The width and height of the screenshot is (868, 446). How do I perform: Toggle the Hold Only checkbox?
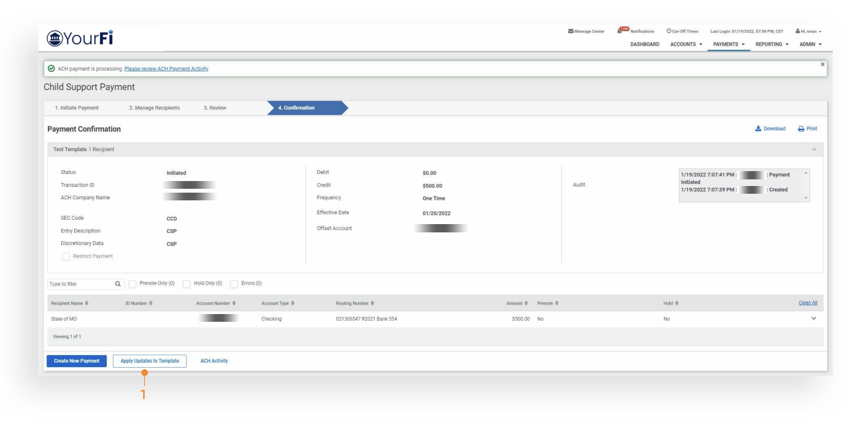pos(186,284)
